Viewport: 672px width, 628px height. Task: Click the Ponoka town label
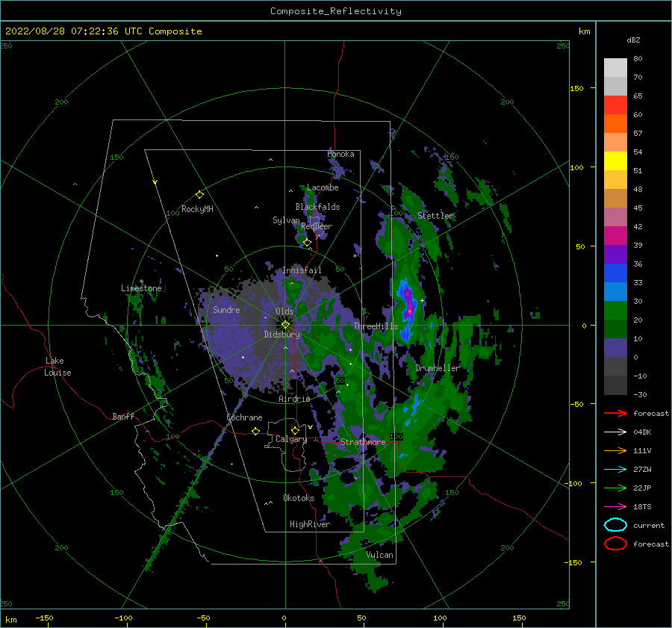coord(340,154)
